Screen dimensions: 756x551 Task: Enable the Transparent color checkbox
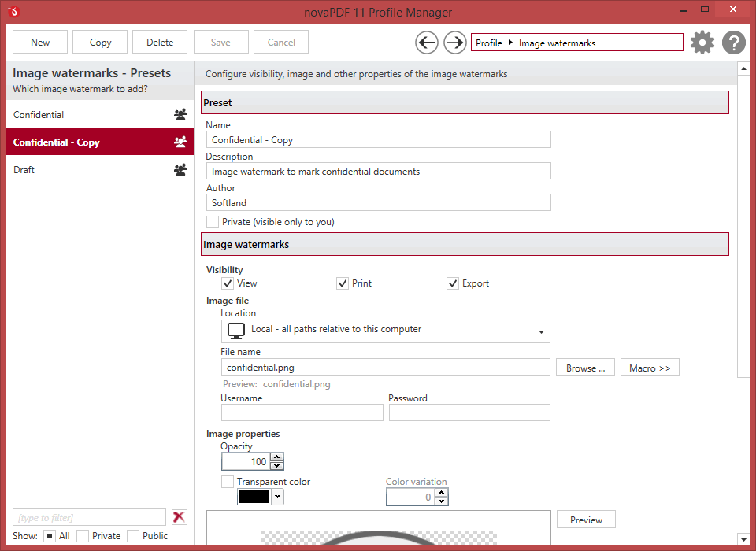pos(228,482)
